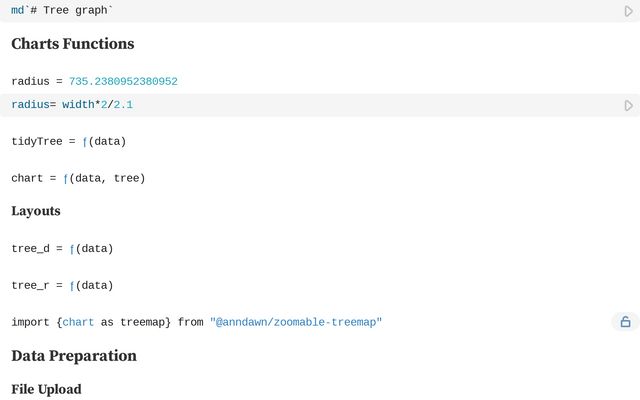Viewport: 640px width, 400px height.
Task: Select the import treemap cell text
Action: 196,322
